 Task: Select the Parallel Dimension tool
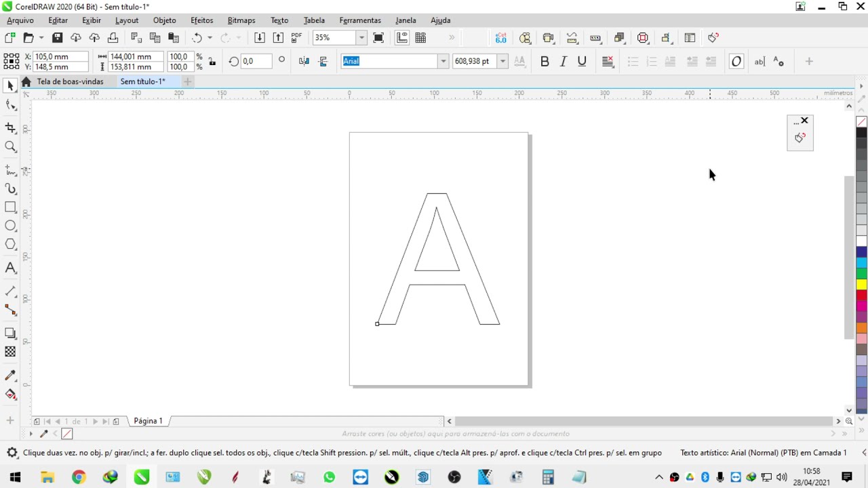[x=10, y=291]
